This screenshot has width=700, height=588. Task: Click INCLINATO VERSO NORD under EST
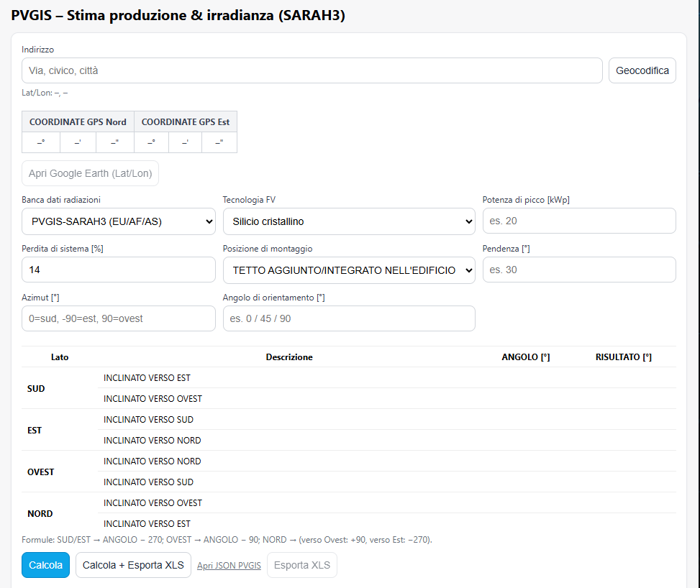(153, 441)
